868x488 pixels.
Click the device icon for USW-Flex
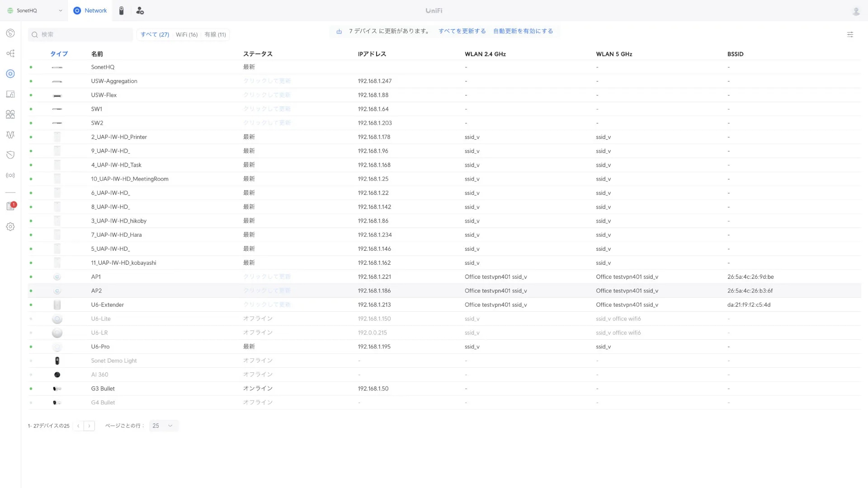pos(57,95)
